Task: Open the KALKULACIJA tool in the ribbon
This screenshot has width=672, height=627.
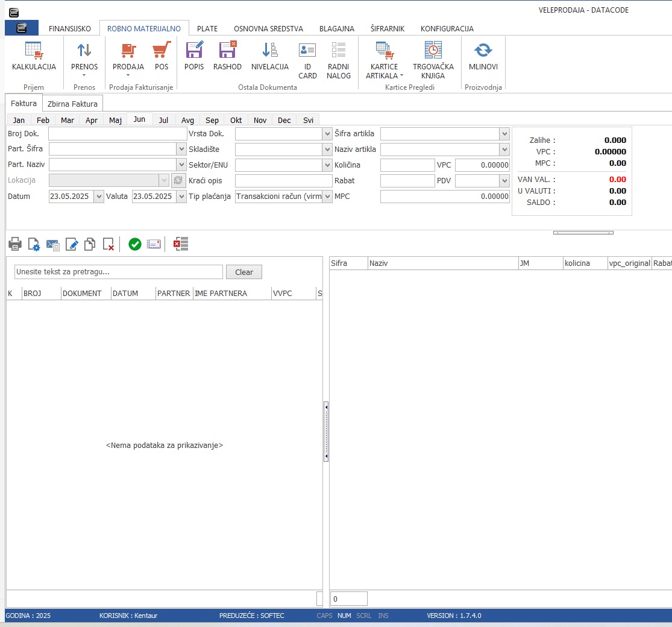Action: point(33,58)
